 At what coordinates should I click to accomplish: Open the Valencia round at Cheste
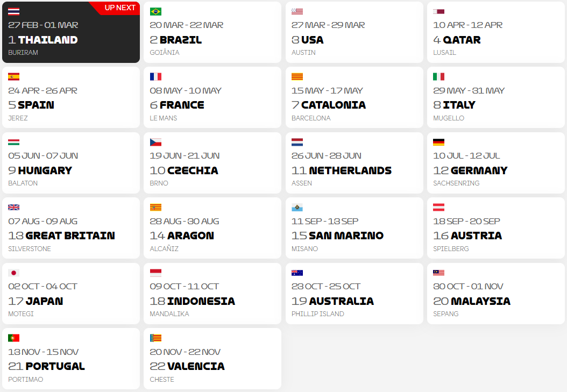[212, 358]
